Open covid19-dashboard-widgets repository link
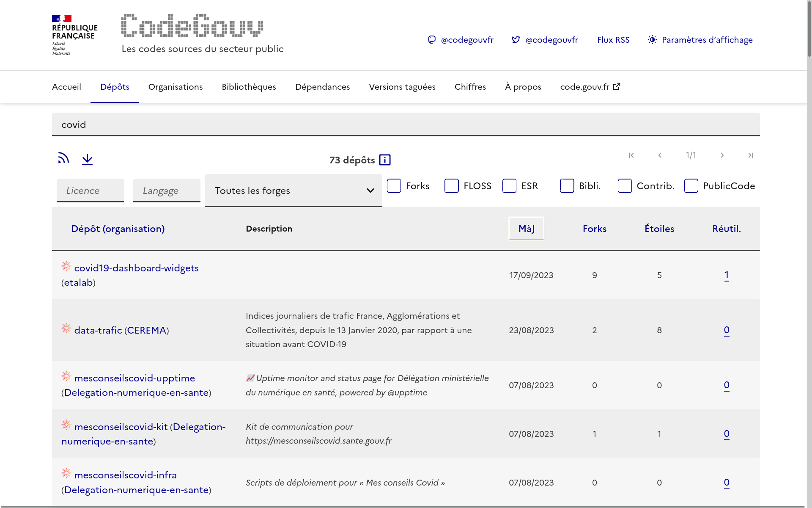 (x=136, y=268)
